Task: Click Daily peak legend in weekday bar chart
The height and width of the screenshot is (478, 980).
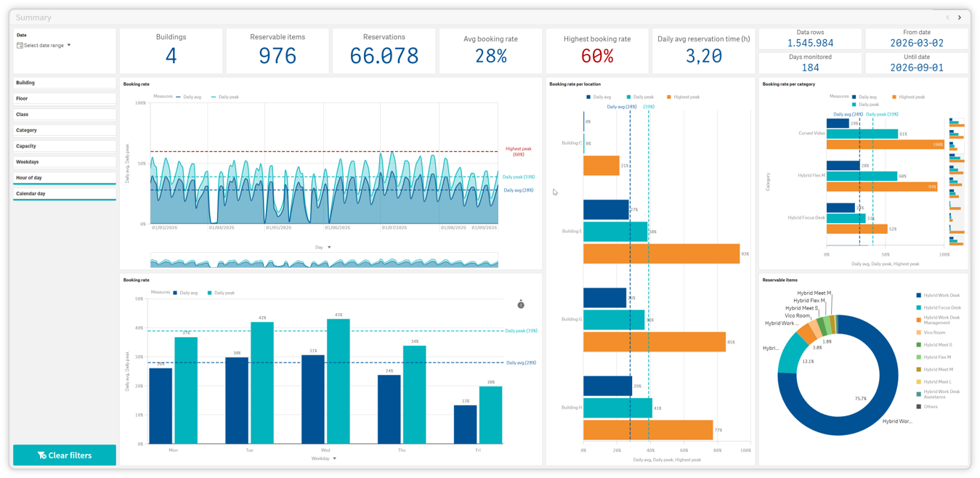Action: pyautogui.click(x=221, y=293)
